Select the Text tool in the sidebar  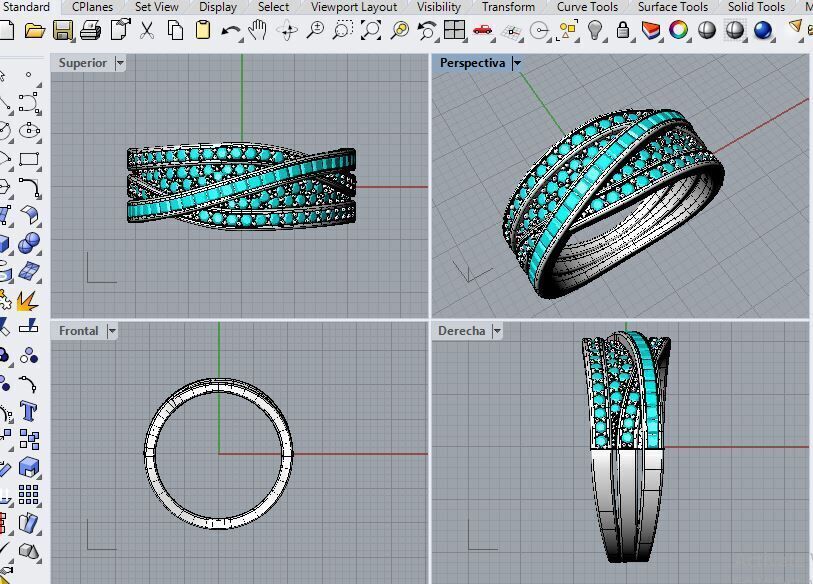pyautogui.click(x=29, y=412)
